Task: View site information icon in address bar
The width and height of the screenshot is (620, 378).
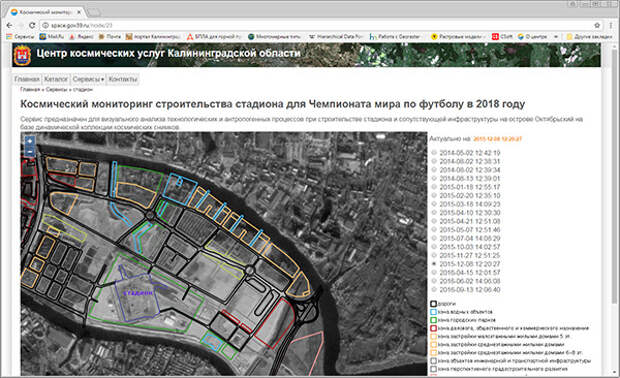Action: pyautogui.click(x=45, y=25)
